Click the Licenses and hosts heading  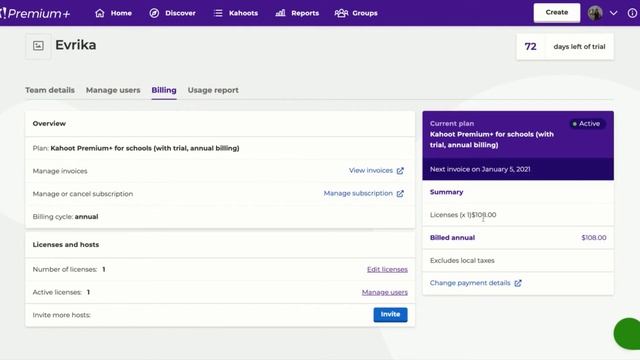(x=66, y=244)
